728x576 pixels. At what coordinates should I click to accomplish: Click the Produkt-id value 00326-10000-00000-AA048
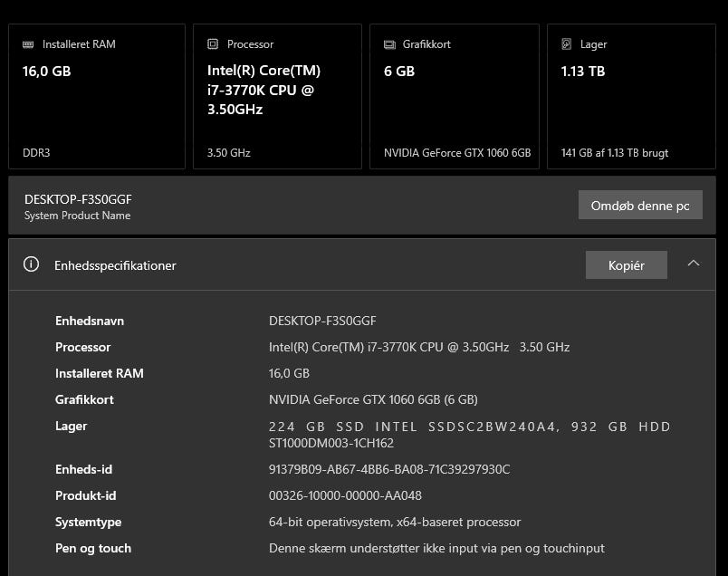pyautogui.click(x=345, y=495)
